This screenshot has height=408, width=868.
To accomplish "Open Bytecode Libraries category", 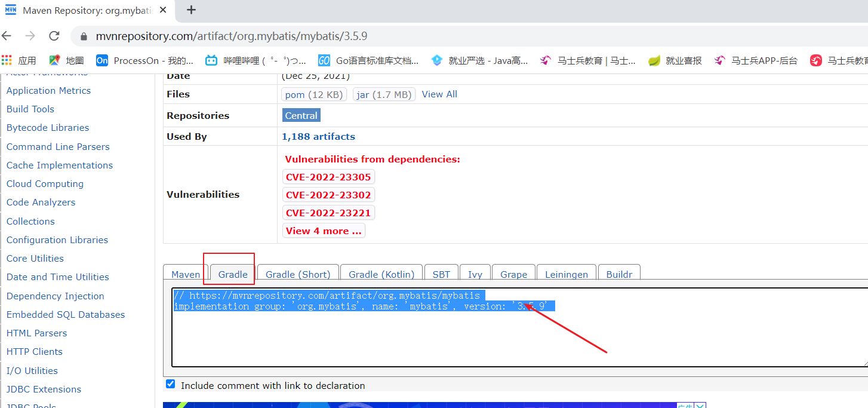I will (48, 128).
